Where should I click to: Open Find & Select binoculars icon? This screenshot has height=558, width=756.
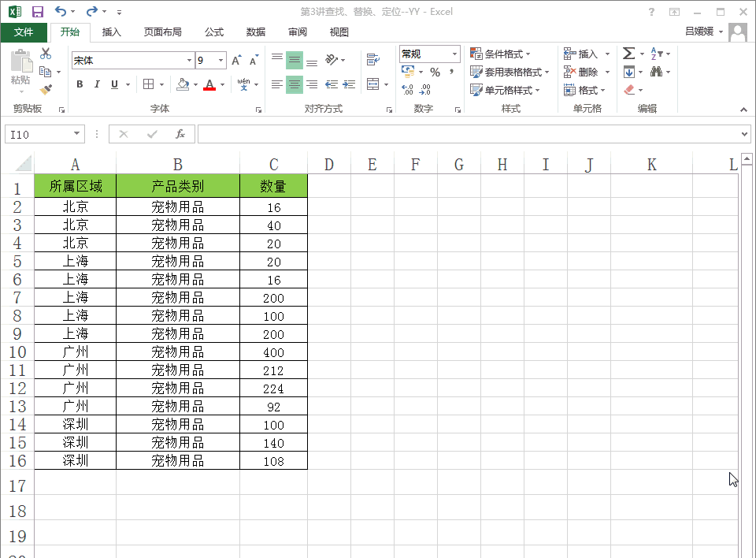point(656,72)
